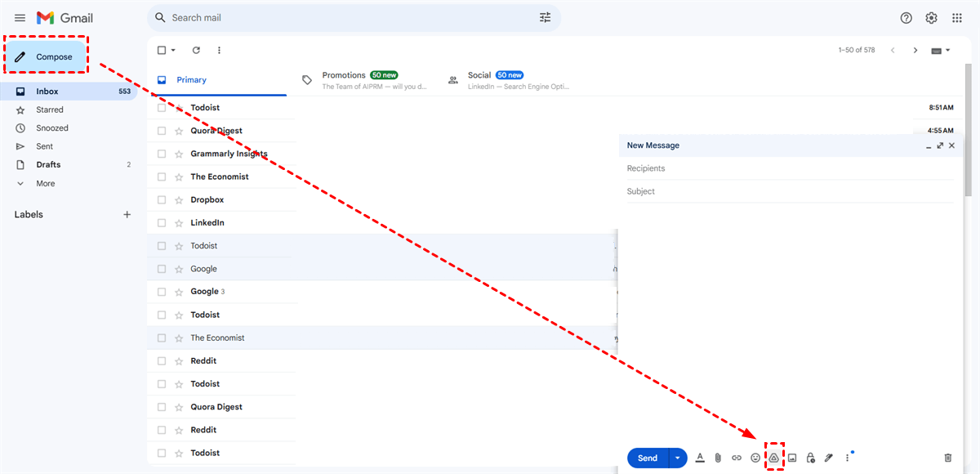Select the Dropbox email checkbox

[x=162, y=199]
